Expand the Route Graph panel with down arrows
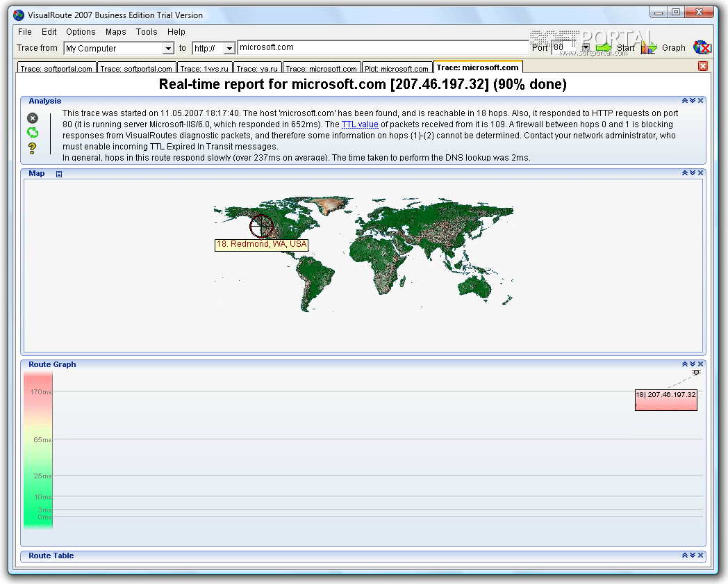The image size is (728, 584). tap(693, 364)
